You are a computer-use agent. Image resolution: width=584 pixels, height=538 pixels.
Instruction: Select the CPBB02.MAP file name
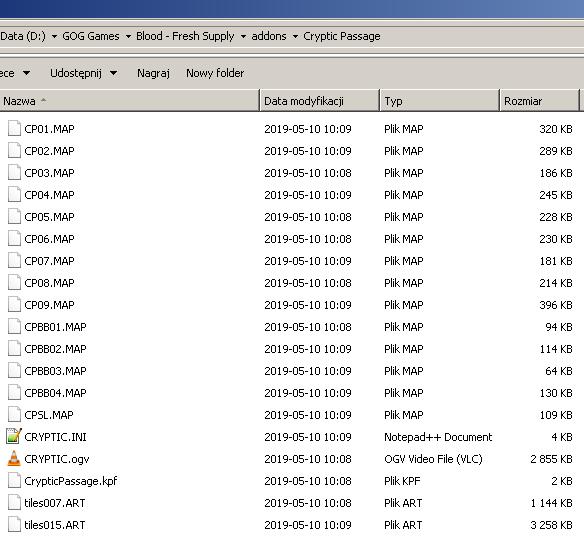click(x=55, y=349)
